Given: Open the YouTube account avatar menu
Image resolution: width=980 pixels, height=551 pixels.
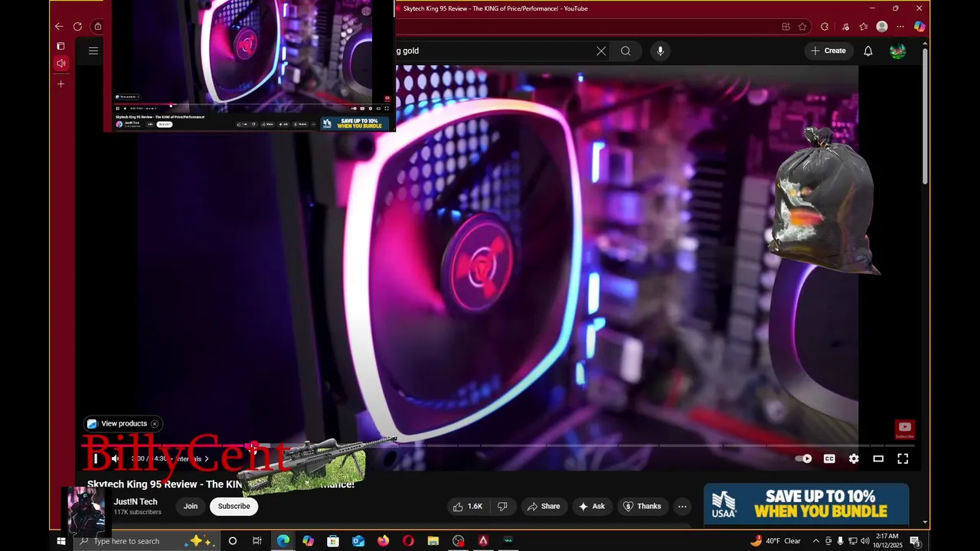Looking at the screenshot, I should 897,51.
